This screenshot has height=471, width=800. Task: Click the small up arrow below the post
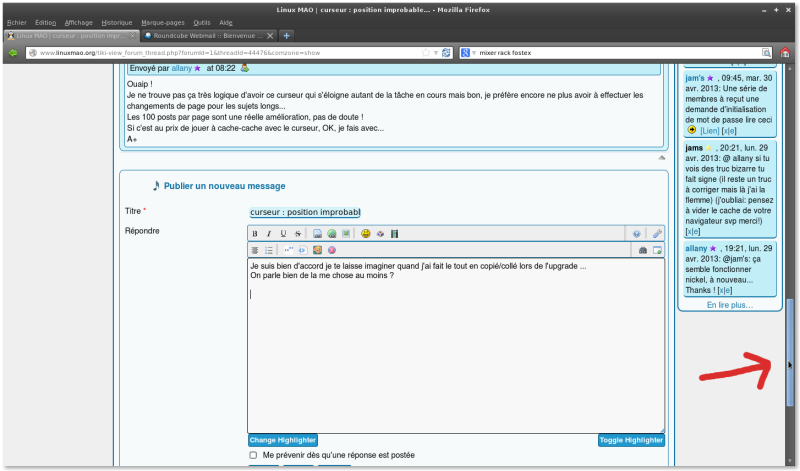[662, 158]
